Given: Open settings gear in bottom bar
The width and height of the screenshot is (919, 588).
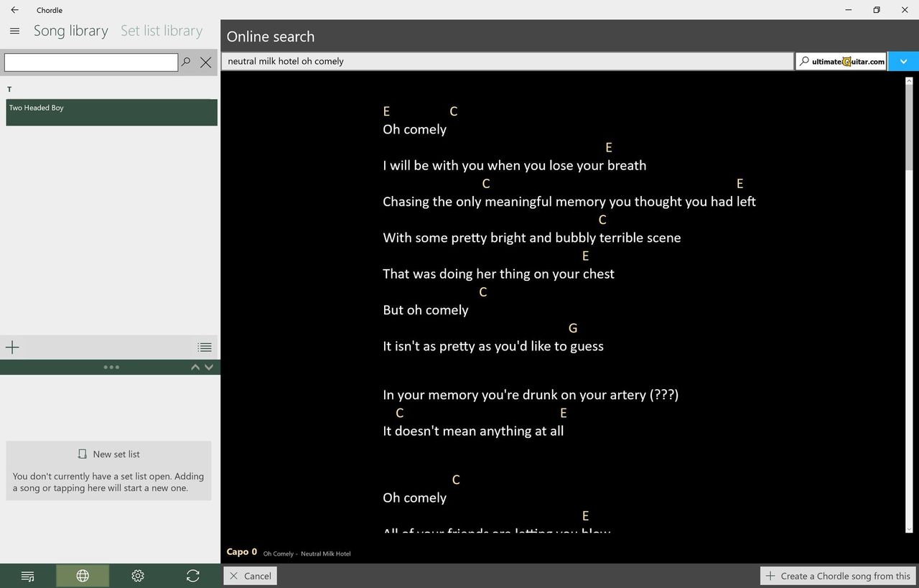Looking at the screenshot, I should pos(138,576).
